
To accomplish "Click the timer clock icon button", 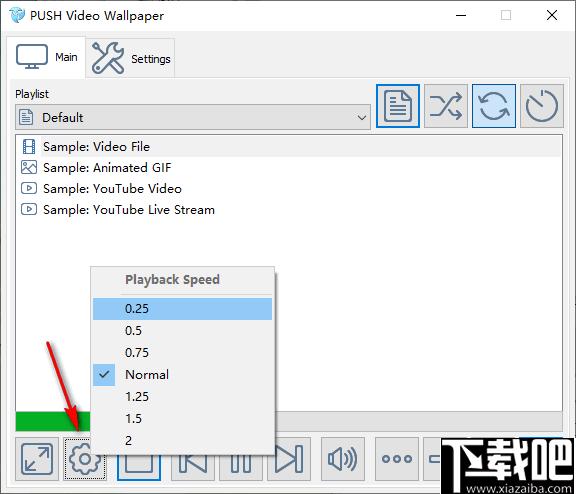I will (x=541, y=106).
